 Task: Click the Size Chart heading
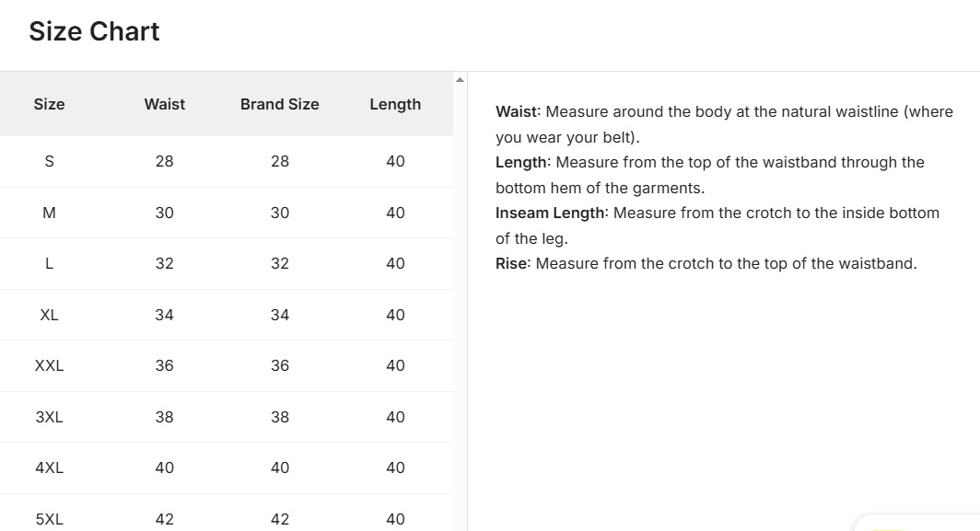click(x=94, y=31)
